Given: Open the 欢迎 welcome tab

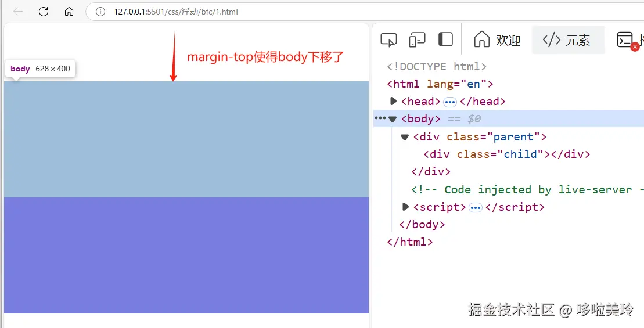Looking at the screenshot, I should coord(497,40).
